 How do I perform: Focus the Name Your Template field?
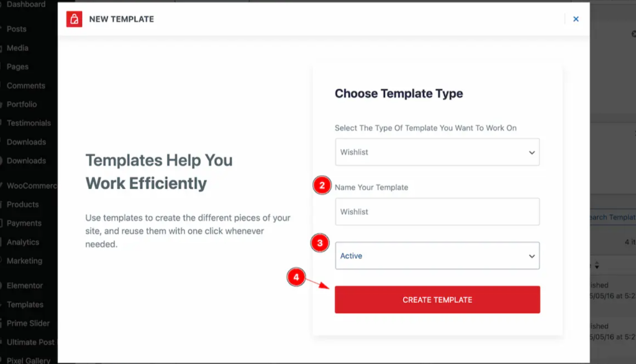click(437, 212)
